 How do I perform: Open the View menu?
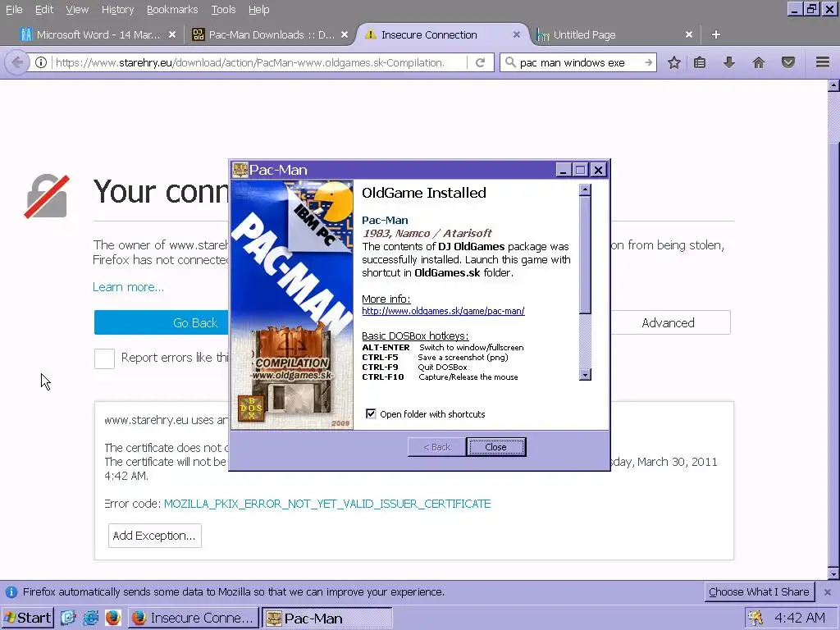[x=77, y=10]
